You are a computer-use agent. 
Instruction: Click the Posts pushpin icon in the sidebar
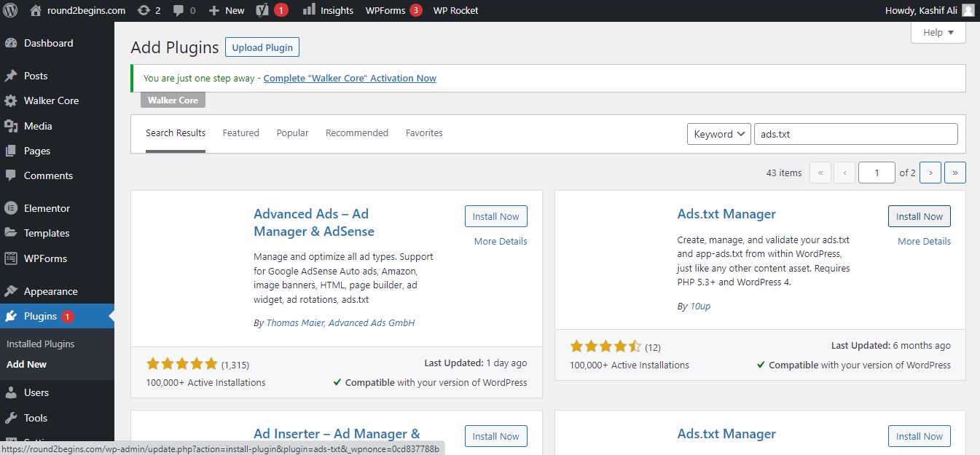point(11,76)
